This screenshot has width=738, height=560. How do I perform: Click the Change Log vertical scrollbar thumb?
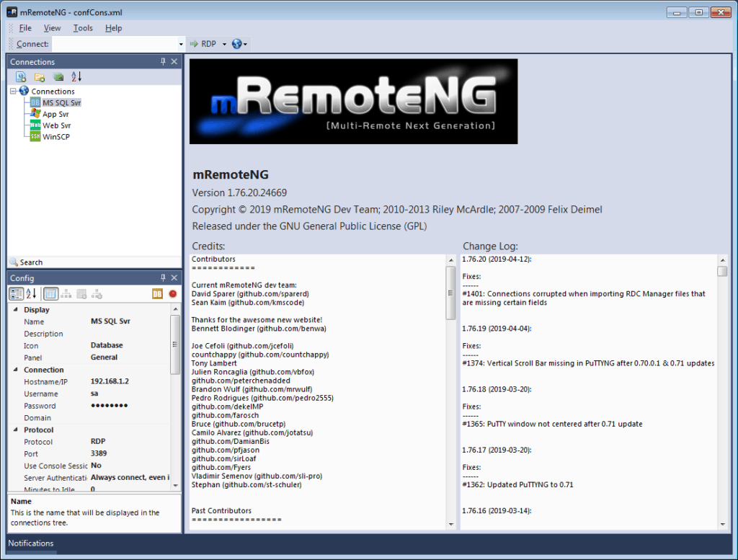pos(722,271)
